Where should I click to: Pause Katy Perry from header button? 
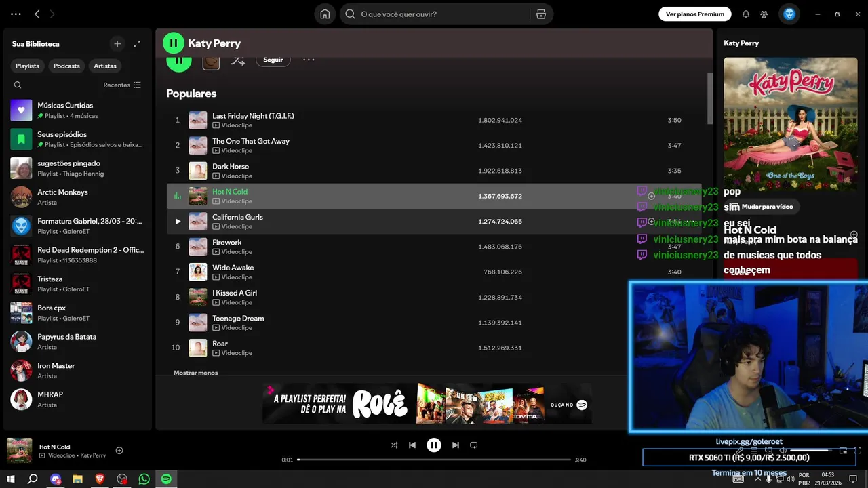174,43
